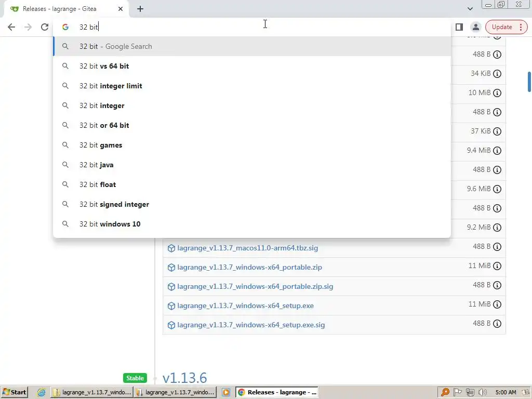Click the forward navigation arrow
532x399 pixels.
click(28, 27)
